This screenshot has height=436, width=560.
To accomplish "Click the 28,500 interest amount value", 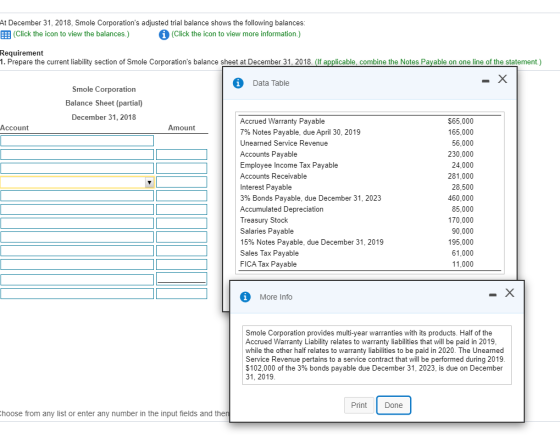I will tap(462, 187).
